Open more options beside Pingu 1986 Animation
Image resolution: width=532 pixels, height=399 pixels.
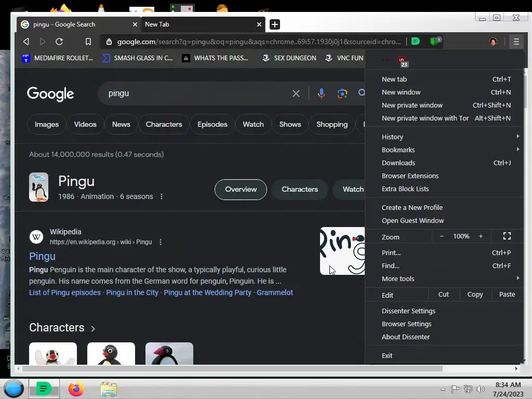tap(162, 196)
